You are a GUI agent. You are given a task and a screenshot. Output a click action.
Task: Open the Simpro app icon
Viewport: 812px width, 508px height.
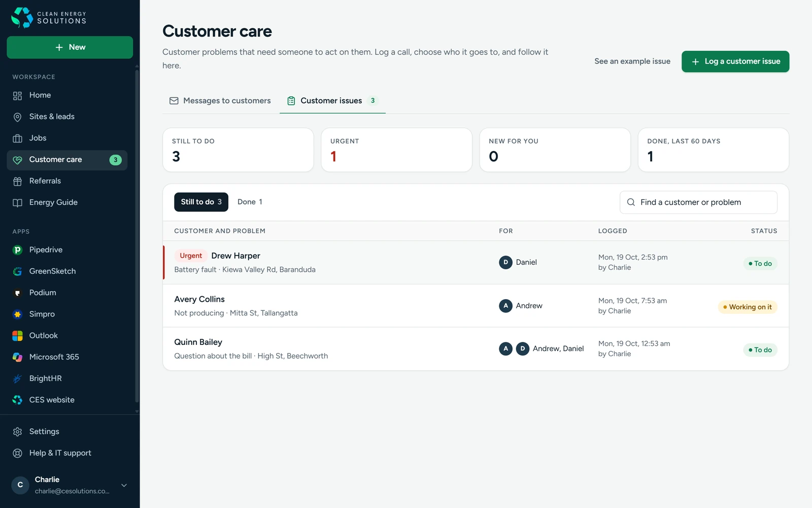(17, 314)
